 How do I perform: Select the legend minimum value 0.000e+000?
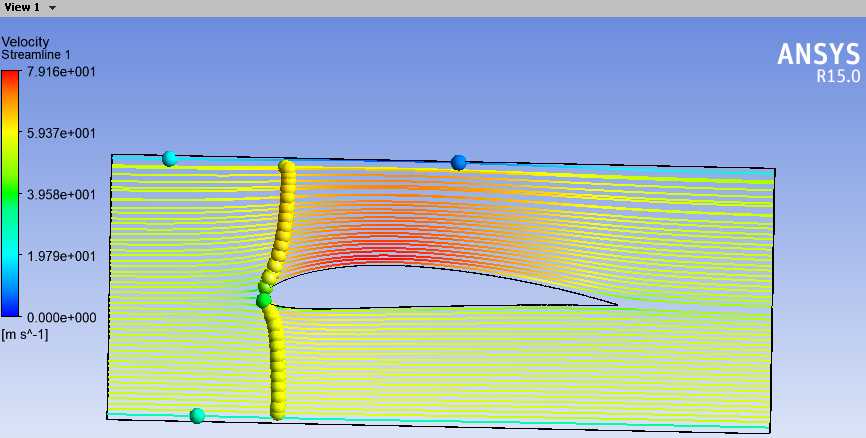[x=61, y=318]
